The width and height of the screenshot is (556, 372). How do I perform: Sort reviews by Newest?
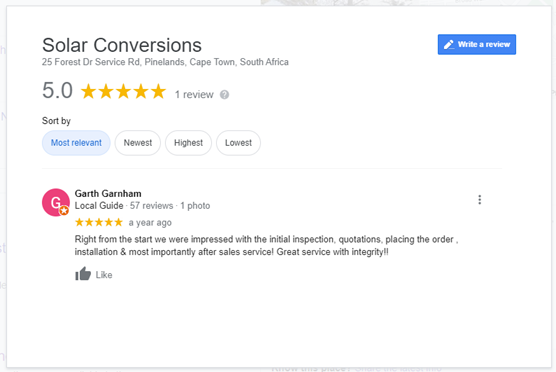pos(138,143)
